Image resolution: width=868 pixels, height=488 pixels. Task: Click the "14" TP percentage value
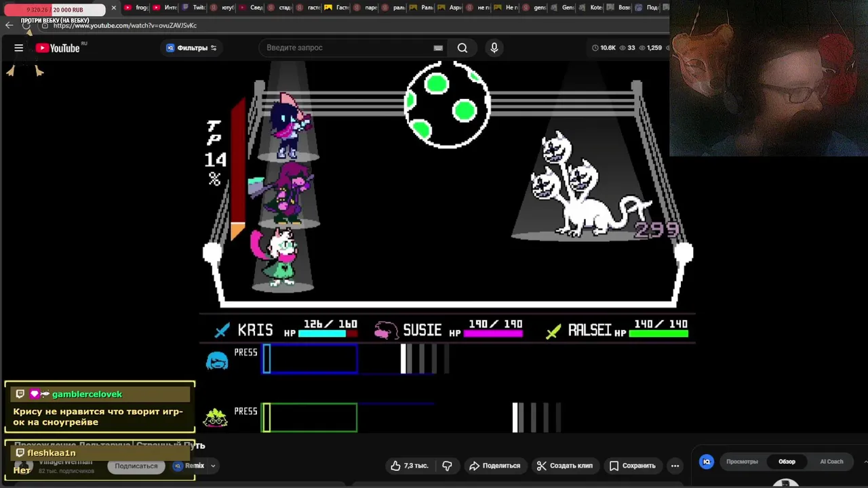pyautogui.click(x=216, y=160)
